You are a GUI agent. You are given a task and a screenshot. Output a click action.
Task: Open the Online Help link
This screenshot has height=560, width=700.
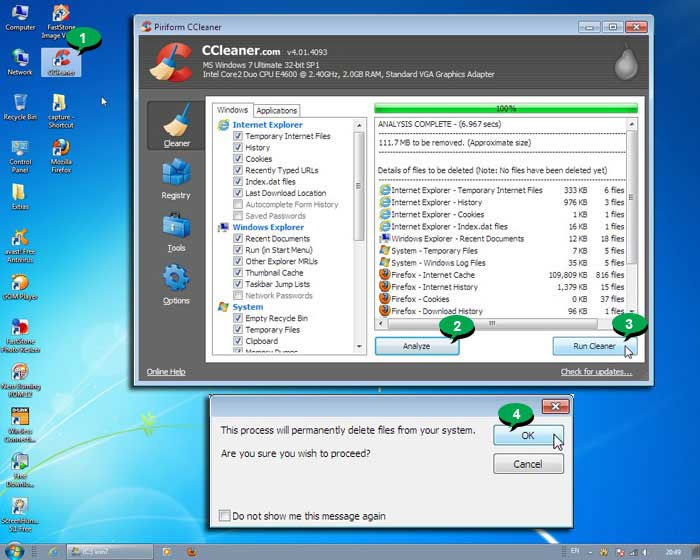166,372
